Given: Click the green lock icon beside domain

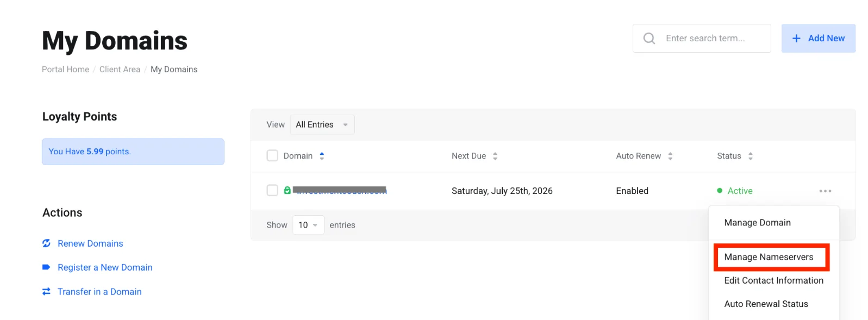Looking at the screenshot, I should 287,190.
